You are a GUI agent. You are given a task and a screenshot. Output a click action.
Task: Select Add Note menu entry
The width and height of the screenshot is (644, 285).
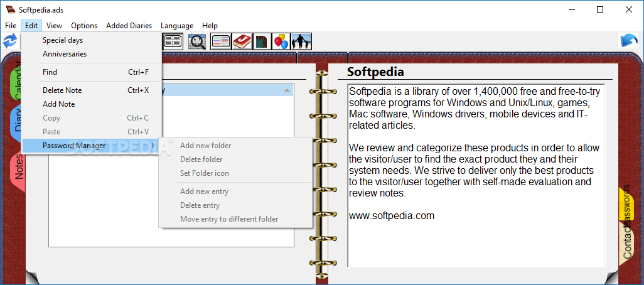click(92, 104)
